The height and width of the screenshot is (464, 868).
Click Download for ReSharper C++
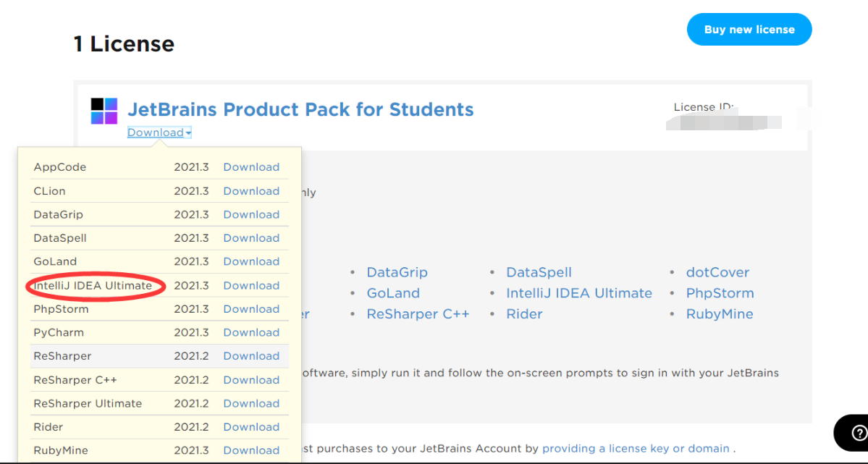pos(251,380)
